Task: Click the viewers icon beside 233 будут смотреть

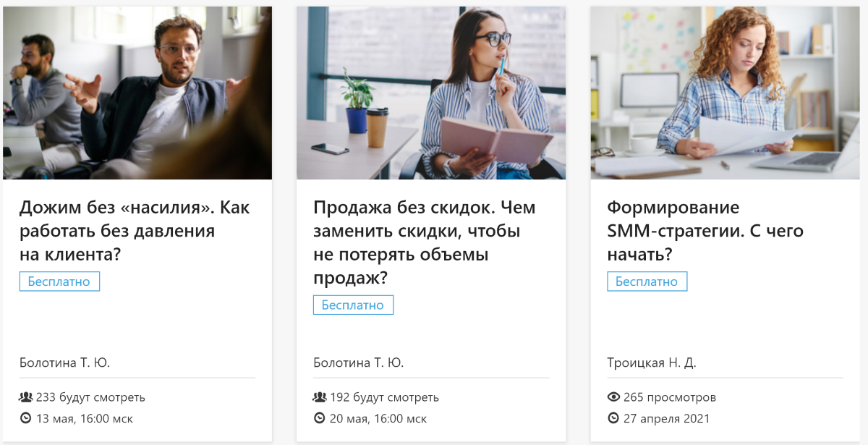Action: click(x=26, y=397)
